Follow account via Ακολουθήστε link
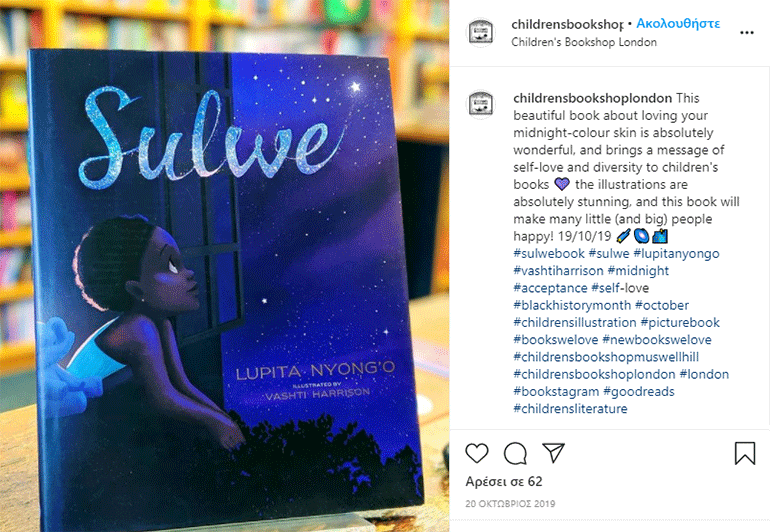Screen dimensions: 770x532 click(678, 24)
